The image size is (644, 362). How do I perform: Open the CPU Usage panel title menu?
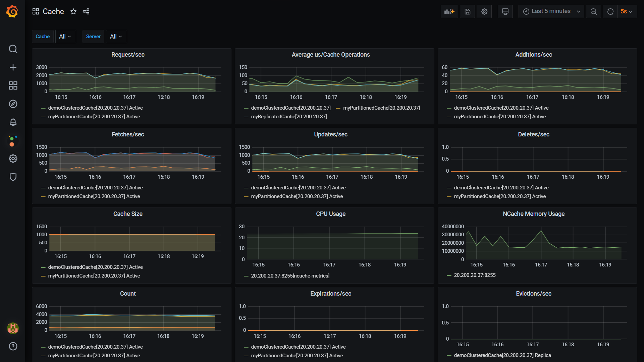(x=331, y=214)
